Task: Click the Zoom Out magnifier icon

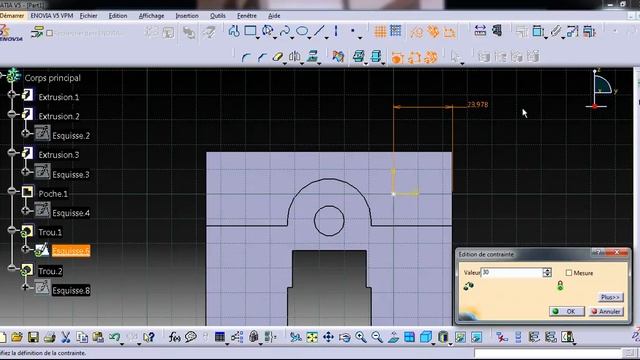Action: (x=377, y=337)
